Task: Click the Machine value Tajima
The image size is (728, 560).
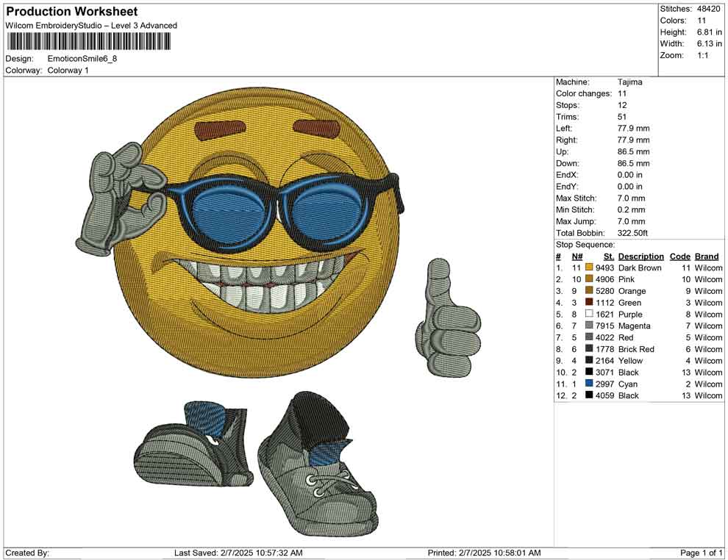Action: point(630,82)
